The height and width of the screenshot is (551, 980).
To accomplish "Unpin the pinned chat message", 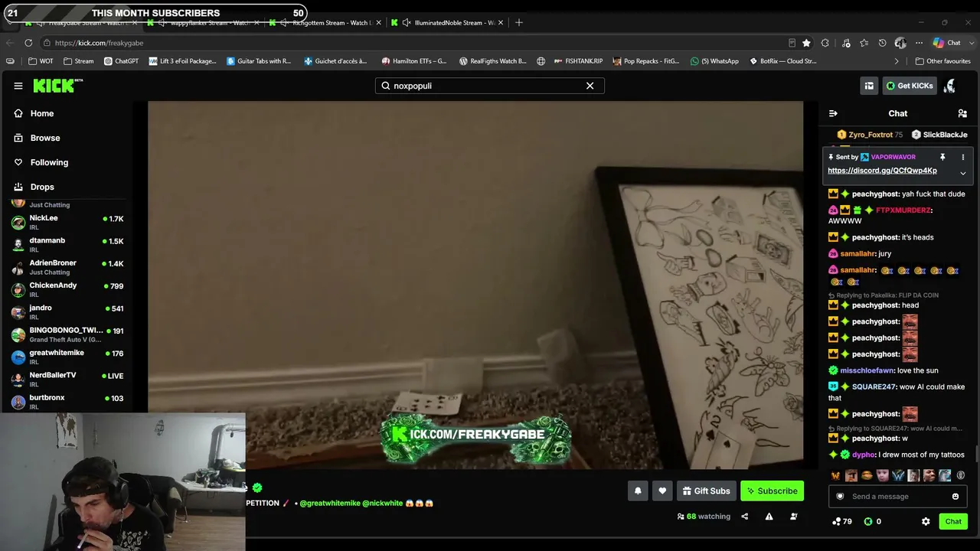I will click(x=942, y=157).
